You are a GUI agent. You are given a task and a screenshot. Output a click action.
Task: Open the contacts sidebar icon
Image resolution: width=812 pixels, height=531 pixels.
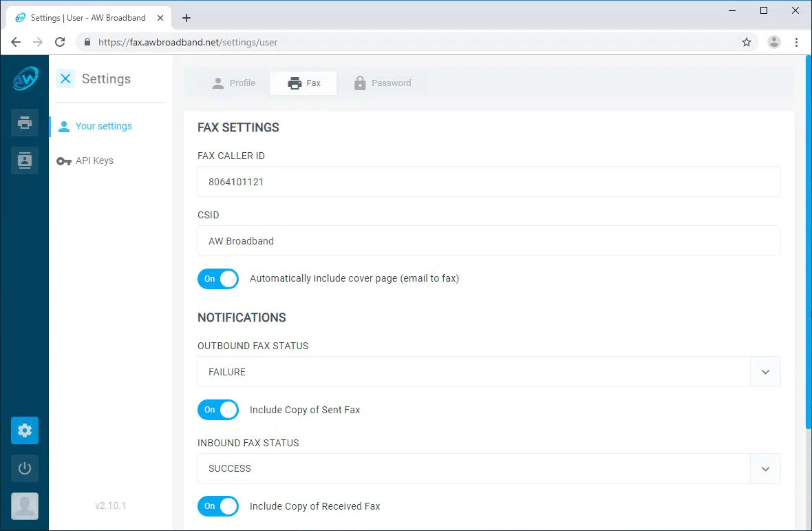point(25,160)
